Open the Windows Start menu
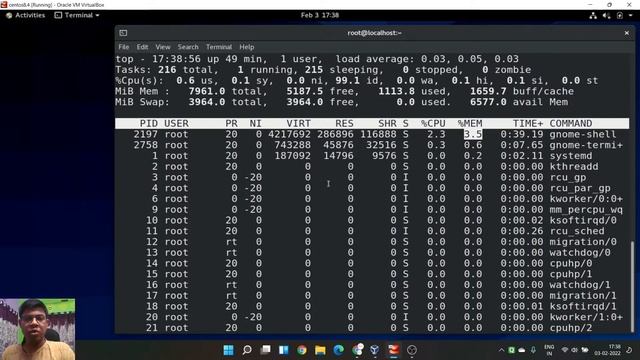Image resolution: width=640 pixels, height=360 pixels. [229, 350]
